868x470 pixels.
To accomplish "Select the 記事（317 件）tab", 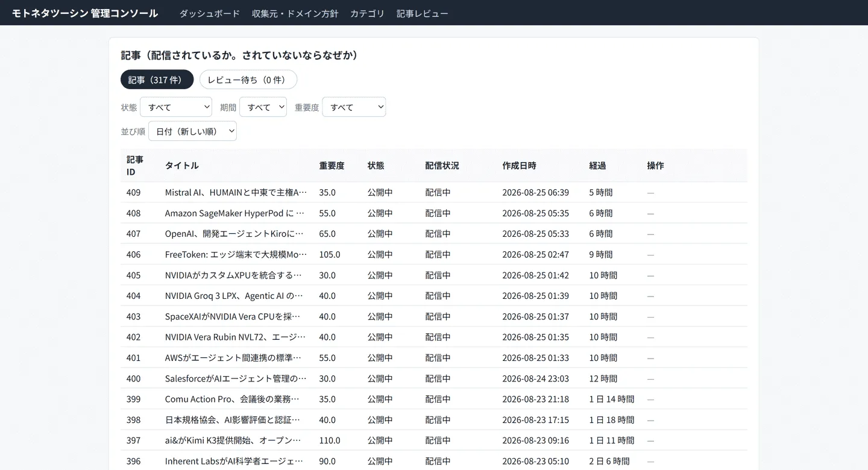I will (157, 80).
